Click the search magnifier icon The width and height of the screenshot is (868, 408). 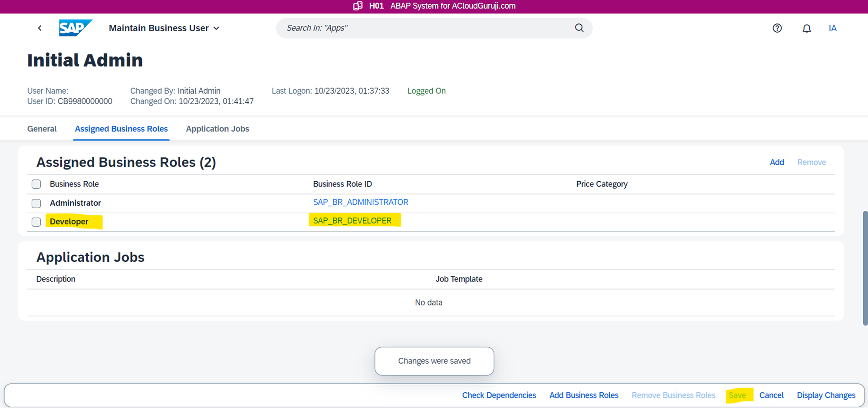pyautogui.click(x=579, y=28)
